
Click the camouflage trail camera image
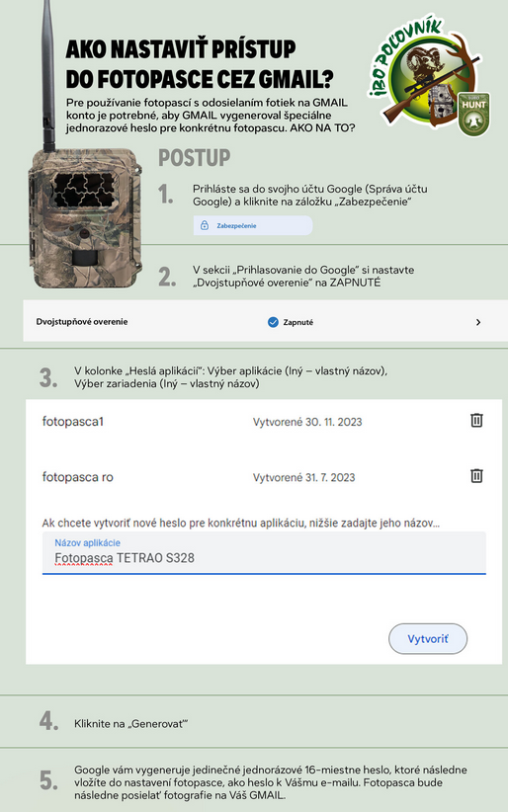coord(85,217)
